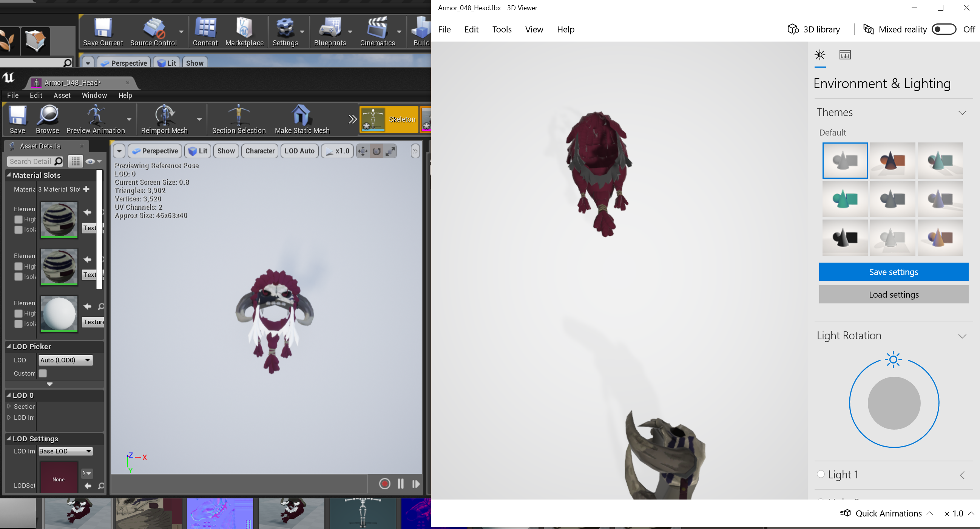Open the Tools menu in 3D Viewer
980x529 pixels.
502,29
